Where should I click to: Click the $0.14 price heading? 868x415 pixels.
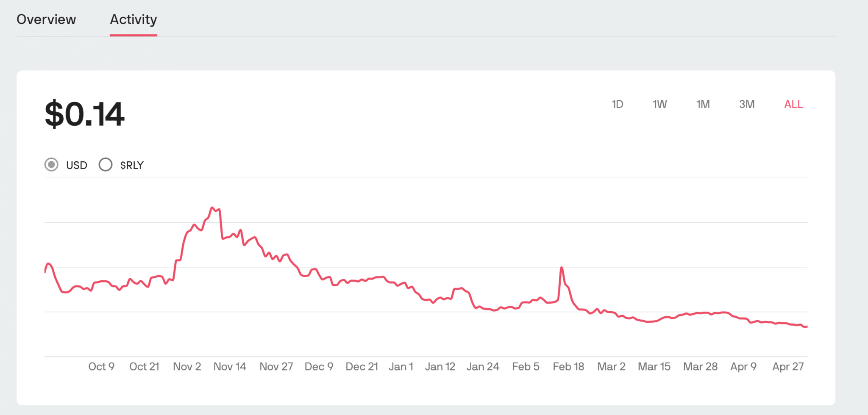85,114
